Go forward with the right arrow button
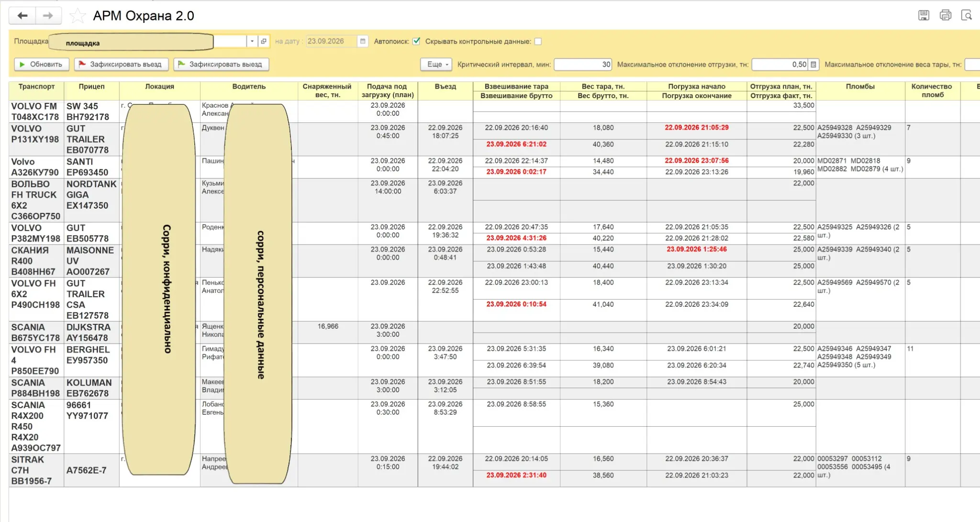The image size is (980, 522). pyautogui.click(x=48, y=16)
